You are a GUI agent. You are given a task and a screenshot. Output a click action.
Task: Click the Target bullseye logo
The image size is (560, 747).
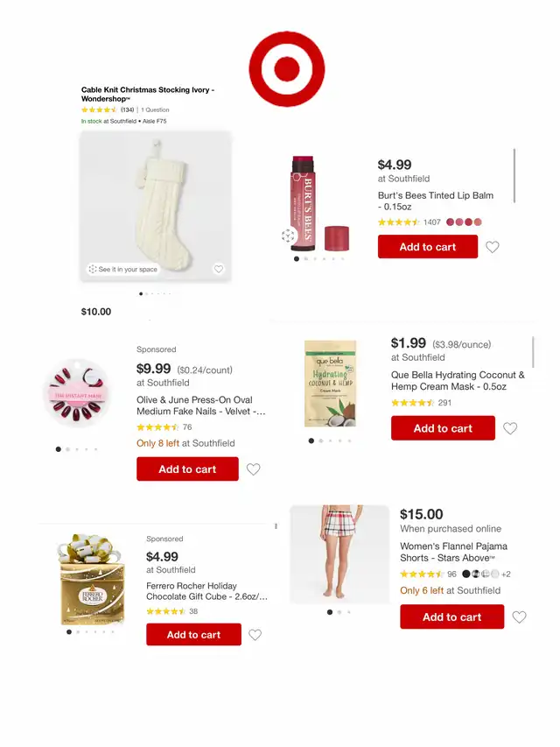[x=287, y=69]
